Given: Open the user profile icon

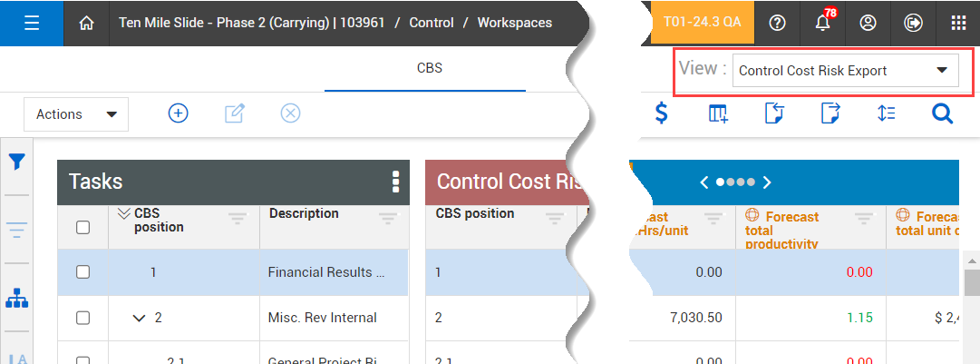Looking at the screenshot, I should 868,23.
